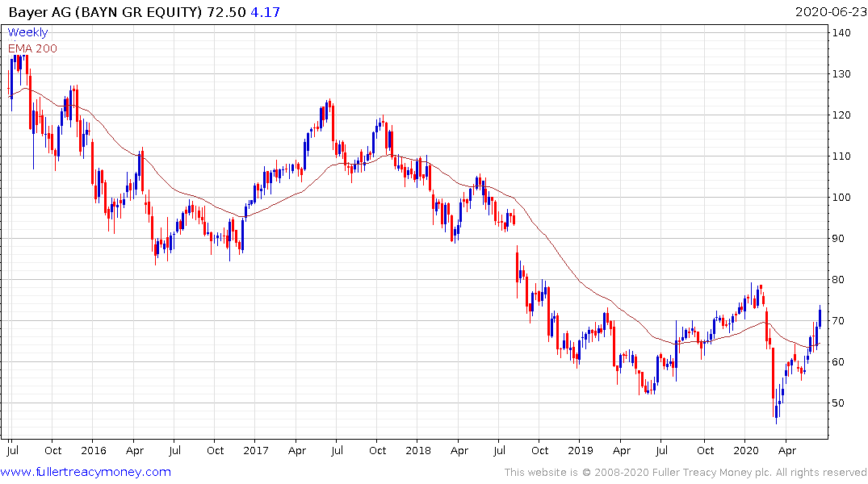868x484 pixels.
Task: Click the chart title 'Bayer AG (BAYN GR EQUITY)'
Action: tap(105, 11)
